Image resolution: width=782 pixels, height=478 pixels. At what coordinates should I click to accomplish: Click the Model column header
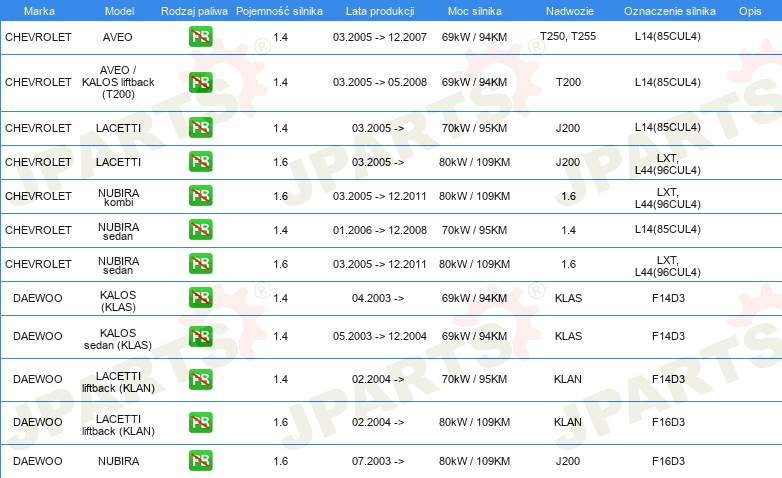[119, 11]
